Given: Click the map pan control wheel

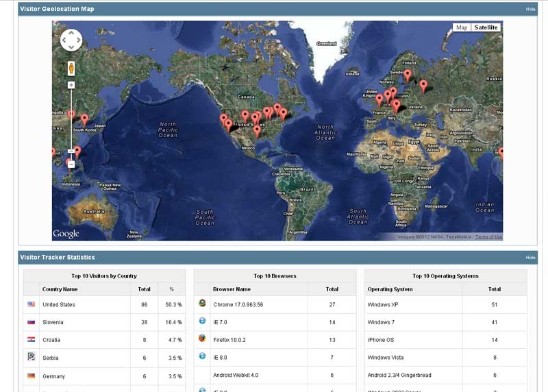Looking at the screenshot, I should coord(71,40).
